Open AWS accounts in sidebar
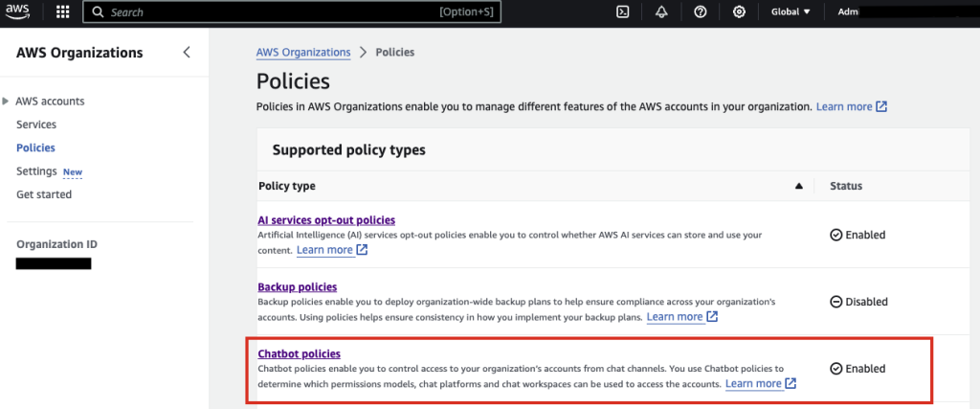The image size is (980, 409). (x=50, y=101)
